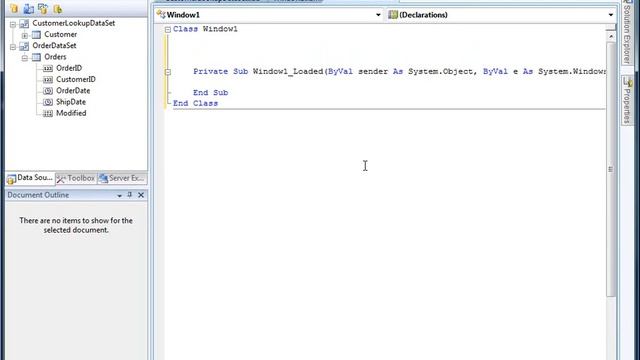This screenshot has width=640, height=360.
Task: Switch to the Data Sources tab
Action: pos(30,178)
